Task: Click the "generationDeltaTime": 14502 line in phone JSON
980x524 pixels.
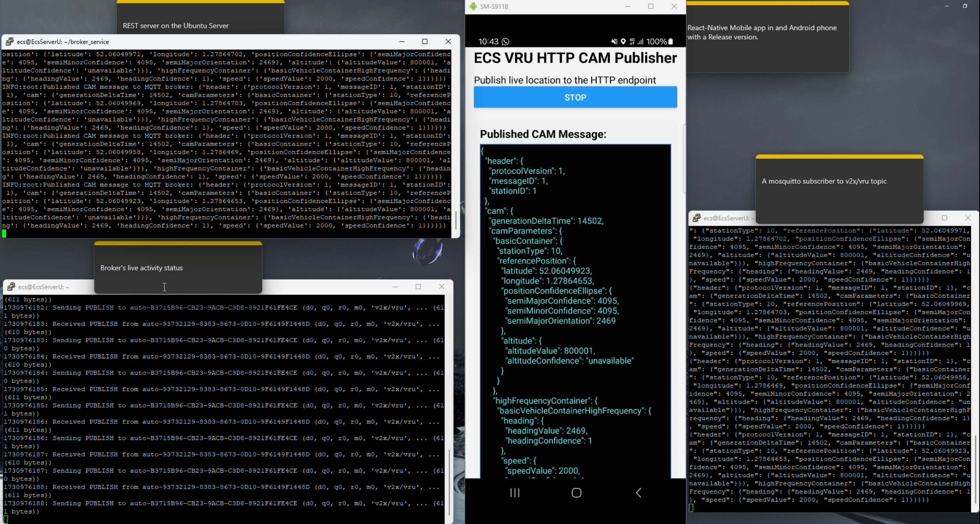Action: [x=547, y=221]
